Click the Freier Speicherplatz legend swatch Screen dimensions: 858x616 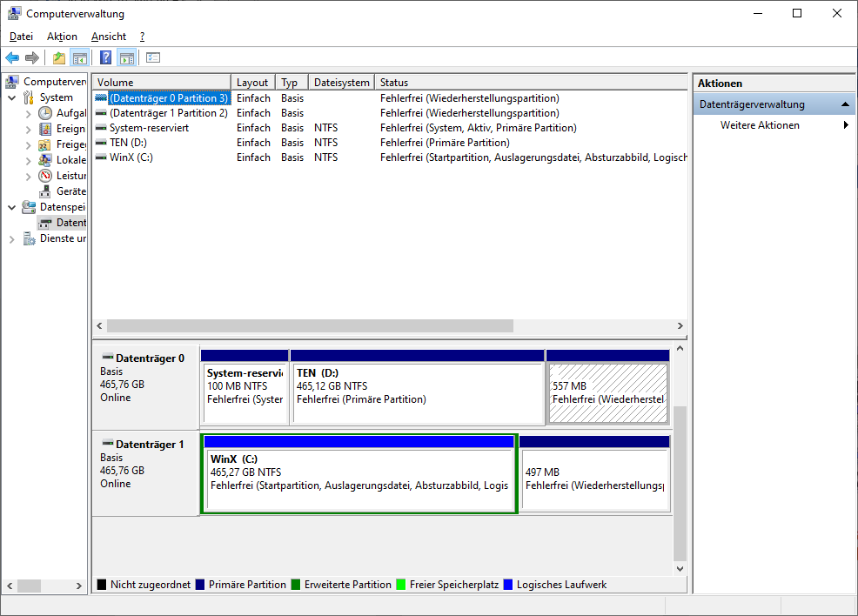[x=400, y=585]
